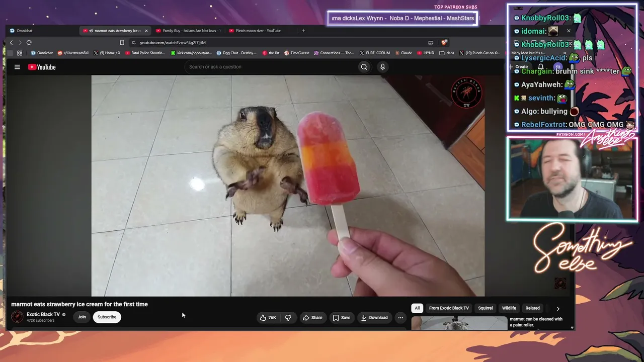
Task: Open the apps grid icon in bookmarks bar
Action: 20,53
